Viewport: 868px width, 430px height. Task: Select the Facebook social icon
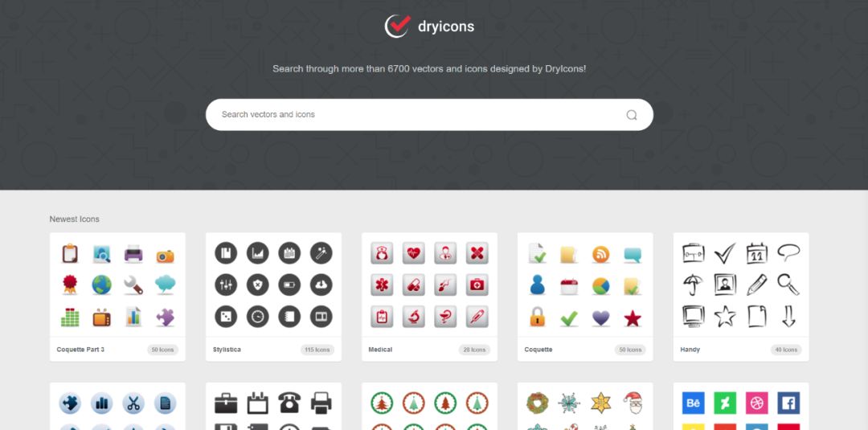point(788,403)
